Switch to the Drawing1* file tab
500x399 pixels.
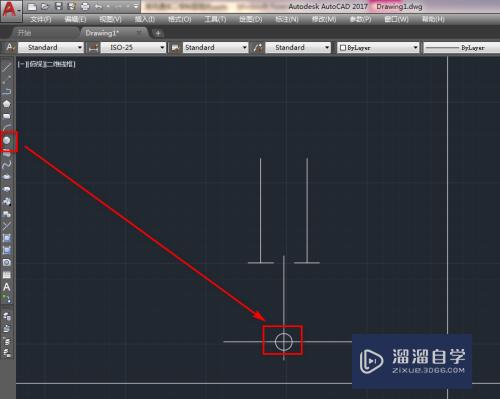[102, 33]
